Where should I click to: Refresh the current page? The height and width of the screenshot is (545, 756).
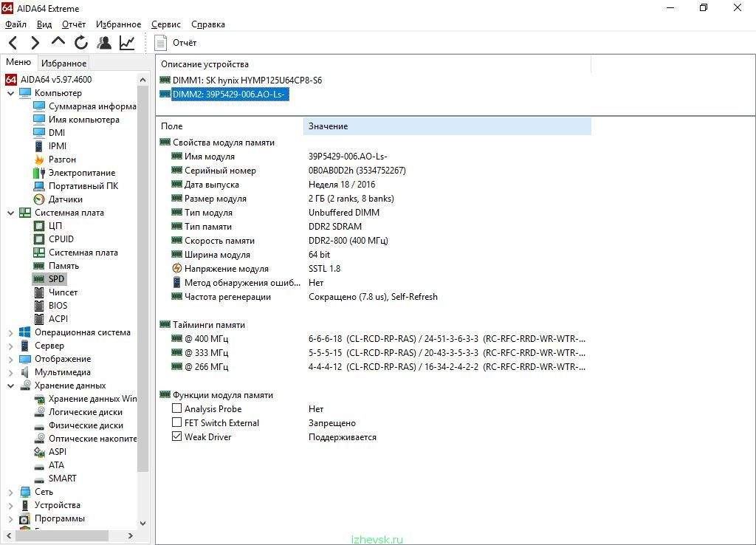click(81, 43)
